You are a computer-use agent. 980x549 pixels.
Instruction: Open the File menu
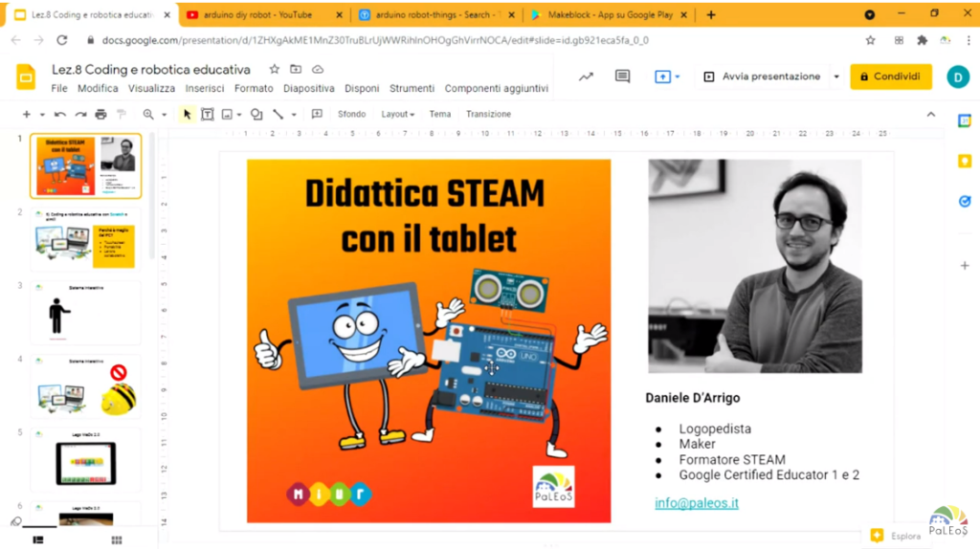[x=59, y=89]
